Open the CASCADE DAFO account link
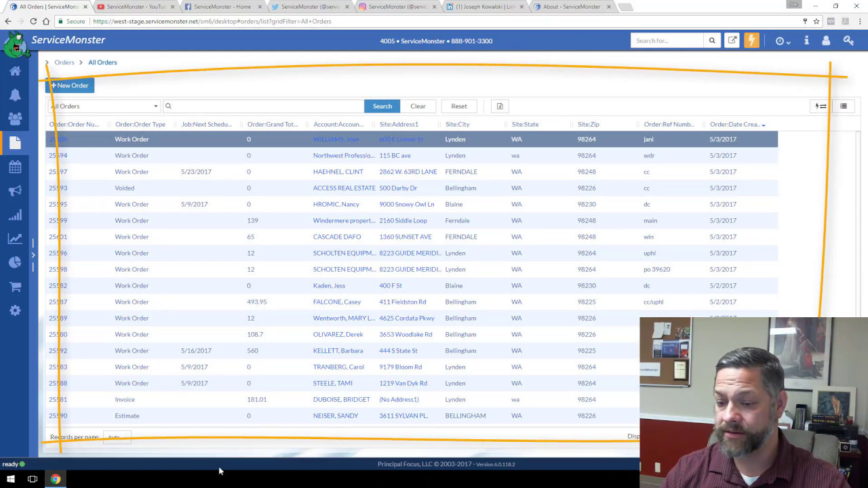 337,237
